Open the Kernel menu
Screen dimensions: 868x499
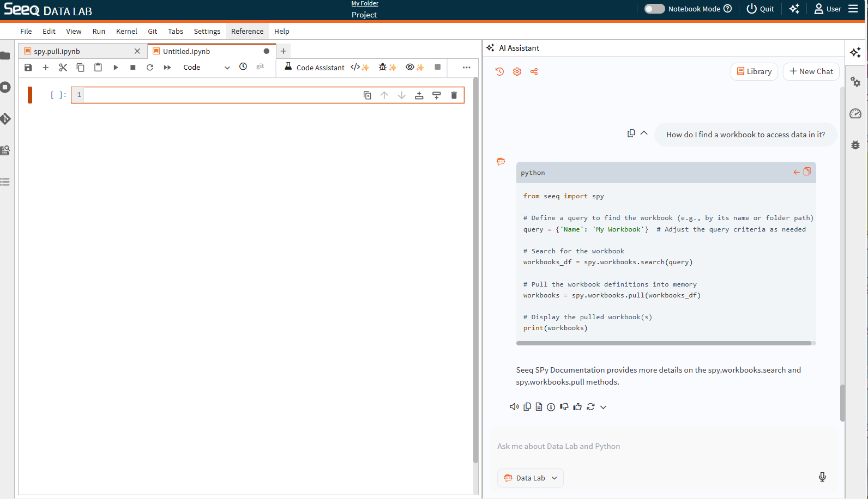point(126,31)
